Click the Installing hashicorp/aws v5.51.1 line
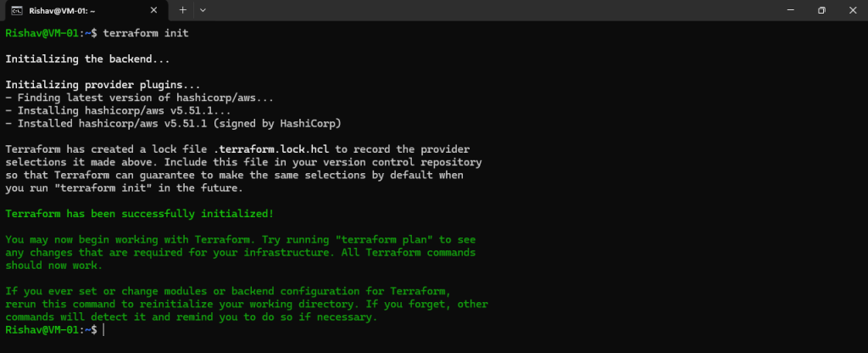The width and height of the screenshot is (868, 353). click(119, 111)
